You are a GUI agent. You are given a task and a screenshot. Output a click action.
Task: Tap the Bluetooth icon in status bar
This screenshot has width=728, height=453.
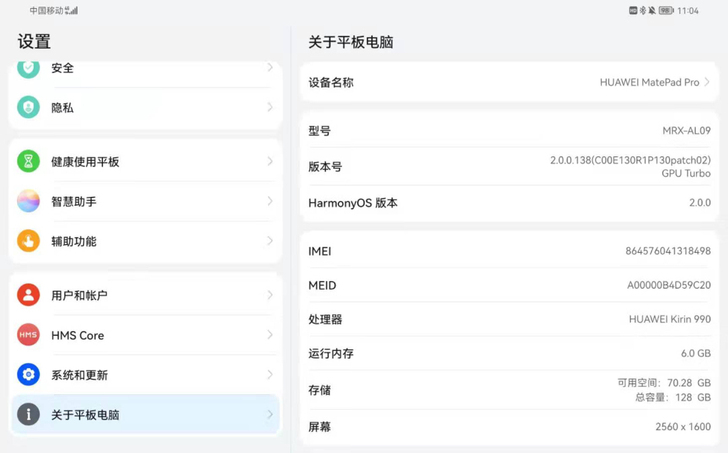643,10
